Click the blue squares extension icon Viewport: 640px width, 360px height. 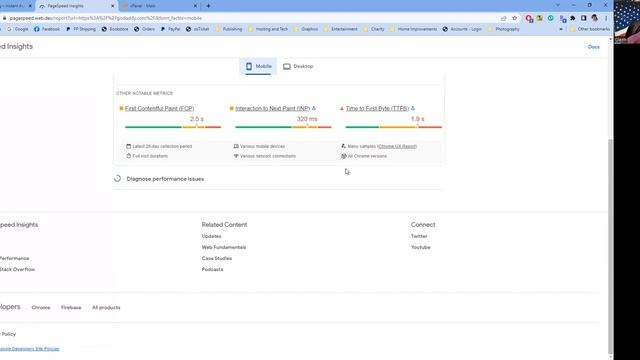tap(563, 18)
